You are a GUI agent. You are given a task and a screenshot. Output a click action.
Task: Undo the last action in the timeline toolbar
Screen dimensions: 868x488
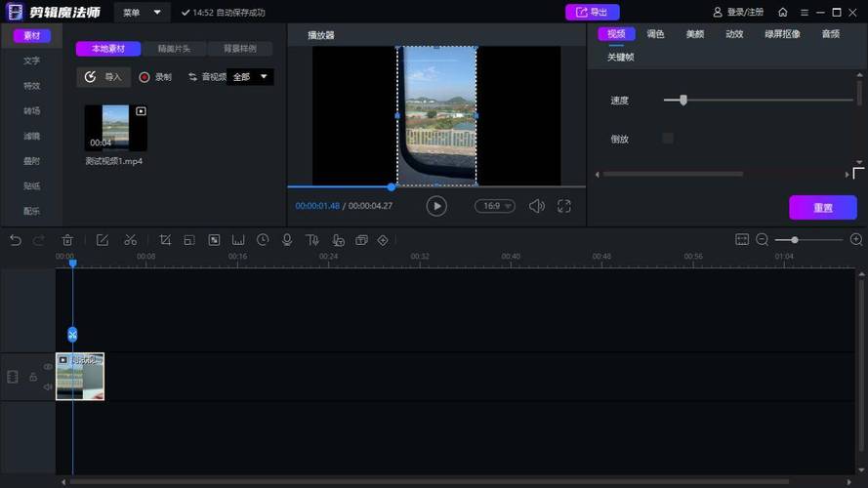point(16,240)
